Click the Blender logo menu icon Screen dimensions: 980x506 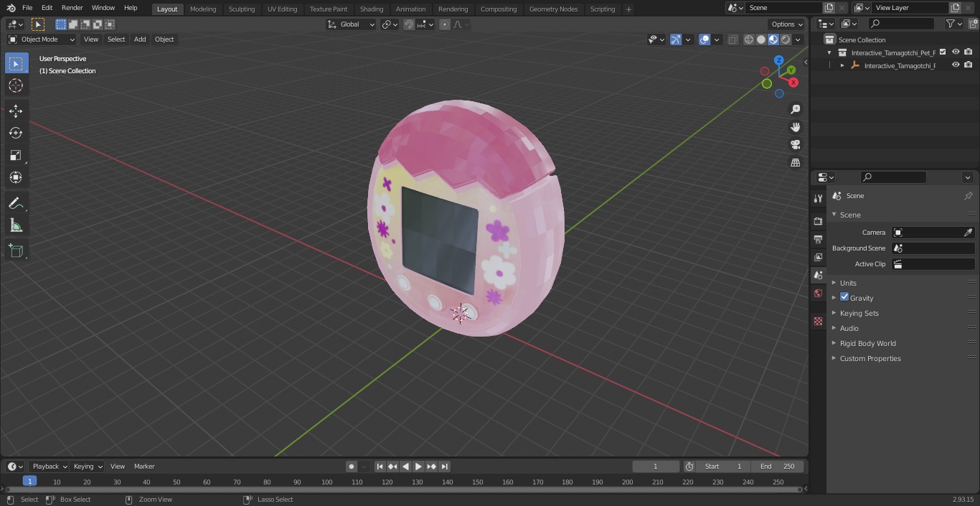11,8
